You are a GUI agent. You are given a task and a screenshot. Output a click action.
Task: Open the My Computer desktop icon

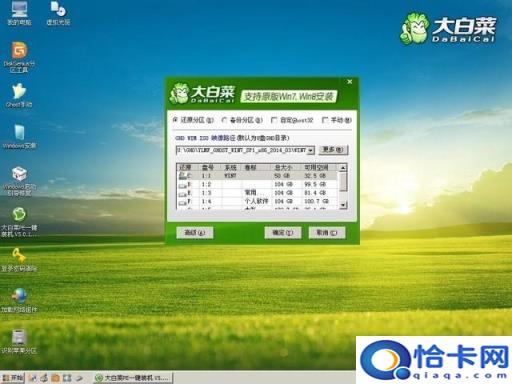[19, 13]
